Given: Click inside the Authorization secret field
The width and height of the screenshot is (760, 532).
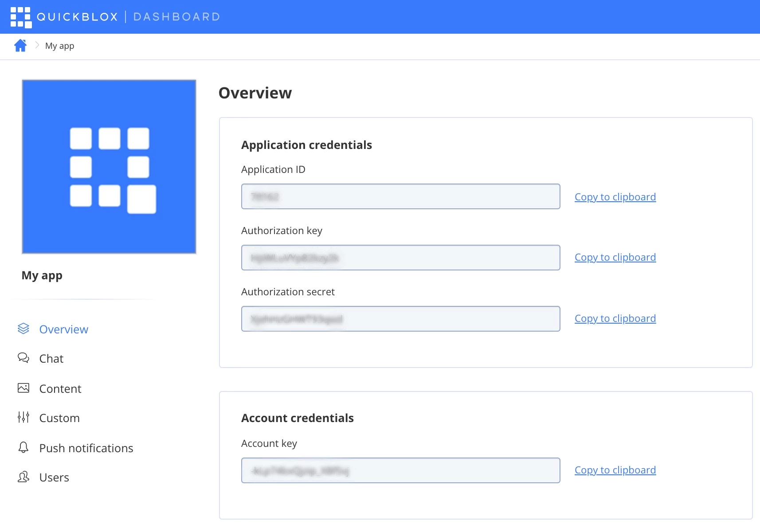Looking at the screenshot, I should tap(400, 318).
